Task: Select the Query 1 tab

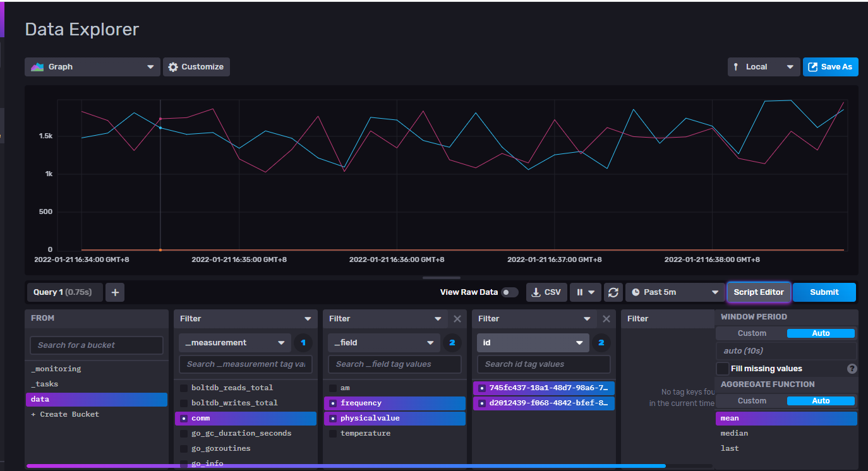Action: coord(63,292)
